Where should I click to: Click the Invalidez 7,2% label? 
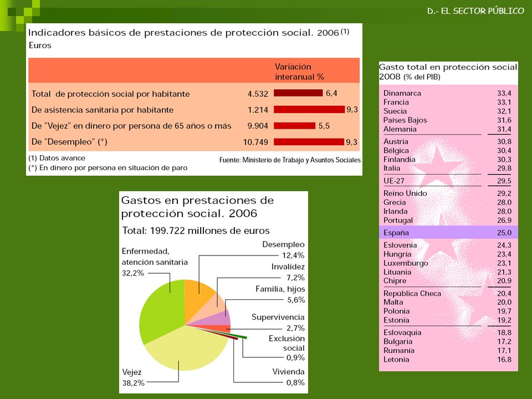[288, 272]
